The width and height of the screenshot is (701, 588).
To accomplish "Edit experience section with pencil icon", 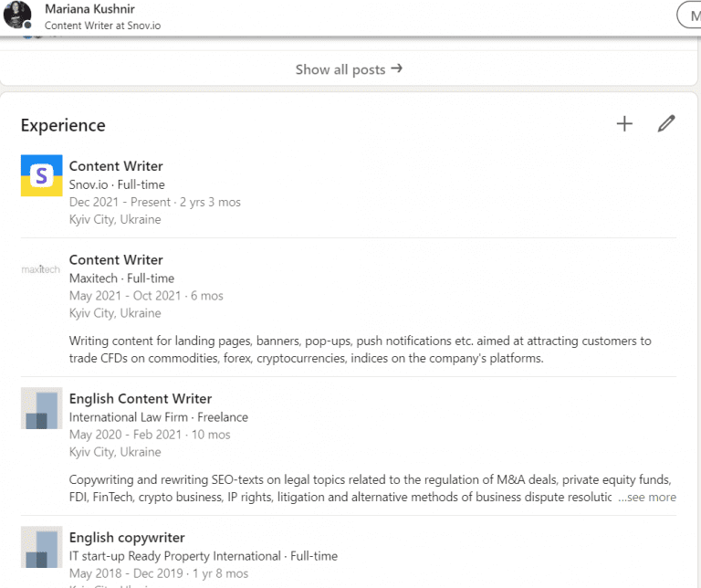I will click(666, 124).
